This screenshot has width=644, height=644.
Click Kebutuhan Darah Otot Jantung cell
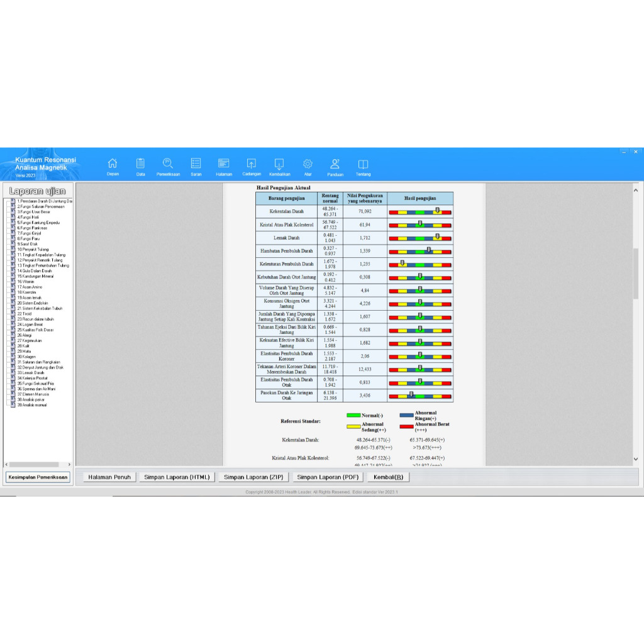(x=287, y=277)
